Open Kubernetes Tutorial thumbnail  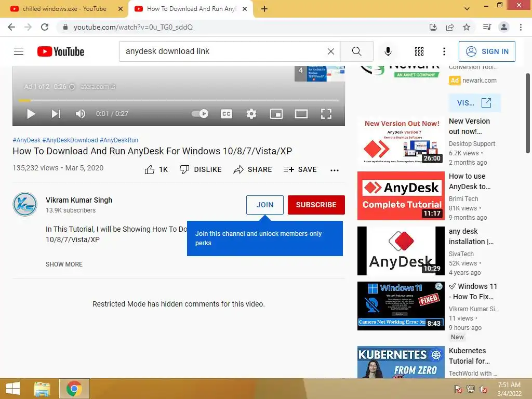pyautogui.click(x=401, y=362)
